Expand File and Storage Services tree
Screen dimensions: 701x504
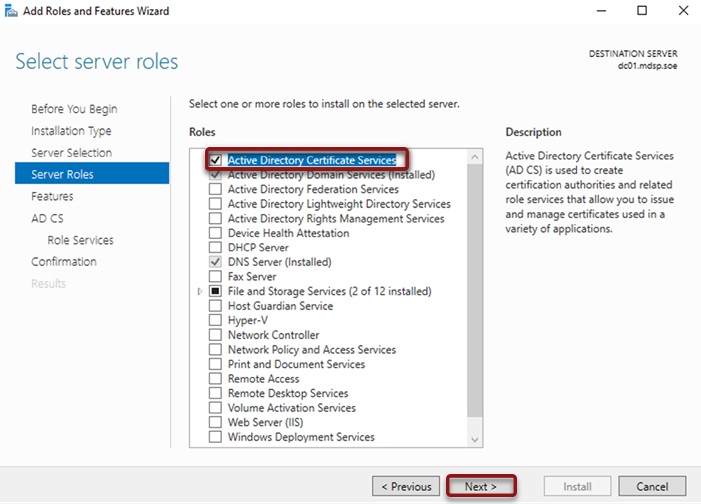pyautogui.click(x=200, y=291)
